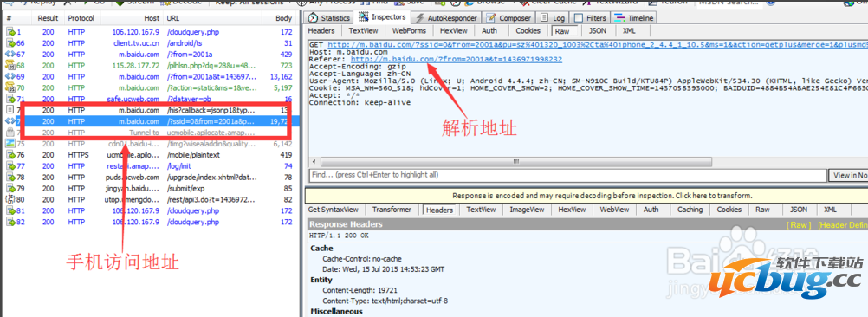
Task: Click the [Raw] response headers link
Action: [799, 225]
